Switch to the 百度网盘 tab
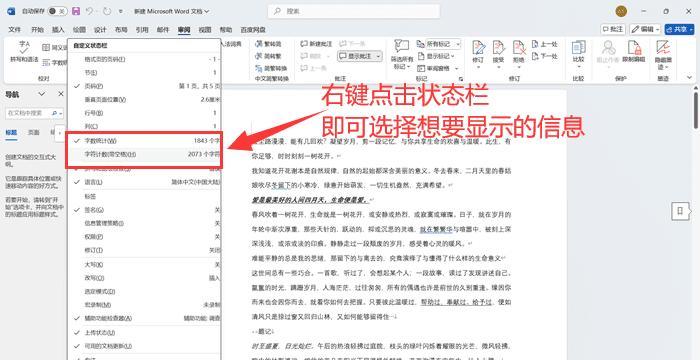 pos(253,29)
